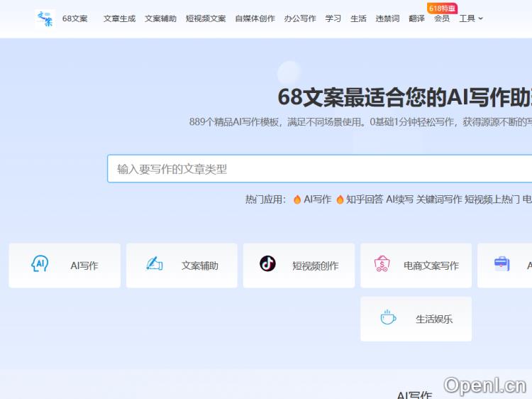Click the 电商文案写作 shopping bag icon
532x399 pixels.
tap(382, 265)
